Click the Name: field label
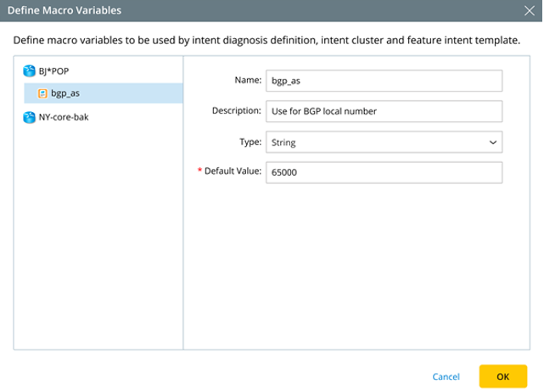This screenshot has width=544, height=392. click(x=248, y=80)
